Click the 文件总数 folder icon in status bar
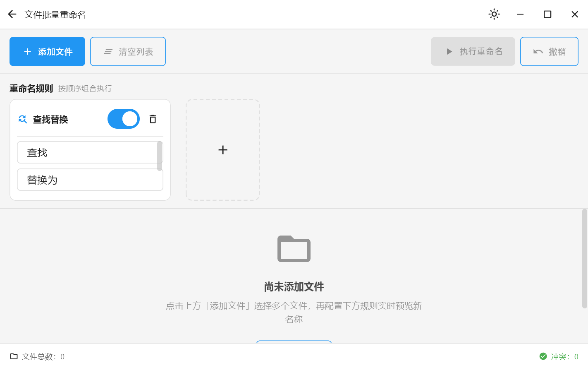The height and width of the screenshot is (368, 588). click(14, 356)
